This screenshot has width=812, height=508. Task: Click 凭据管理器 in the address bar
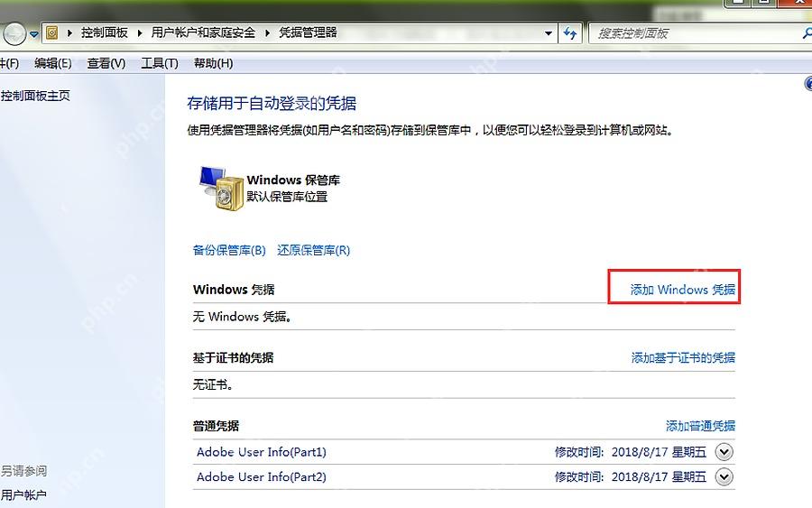click(x=309, y=32)
